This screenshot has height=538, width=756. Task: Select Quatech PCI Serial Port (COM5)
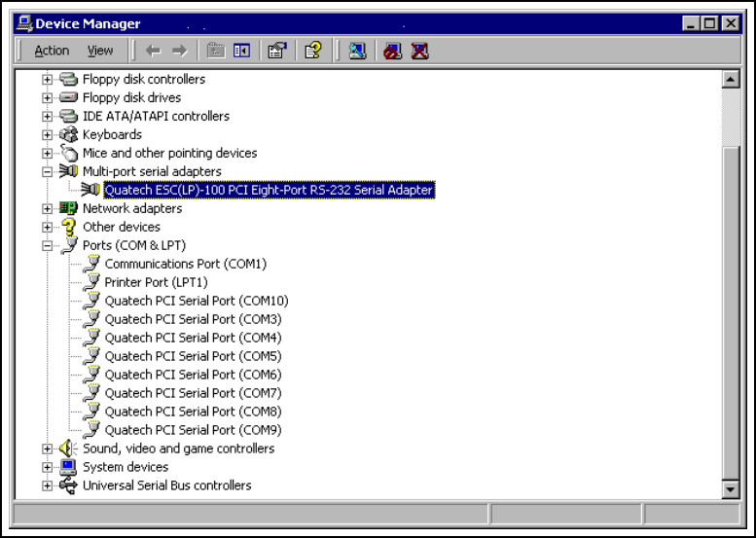click(x=194, y=356)
